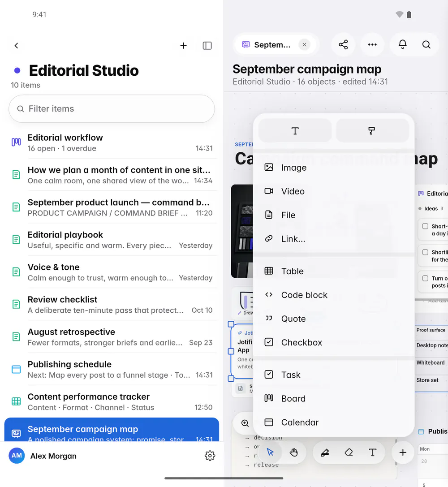Click the 'Store set' row on canvas

[431, 380]
